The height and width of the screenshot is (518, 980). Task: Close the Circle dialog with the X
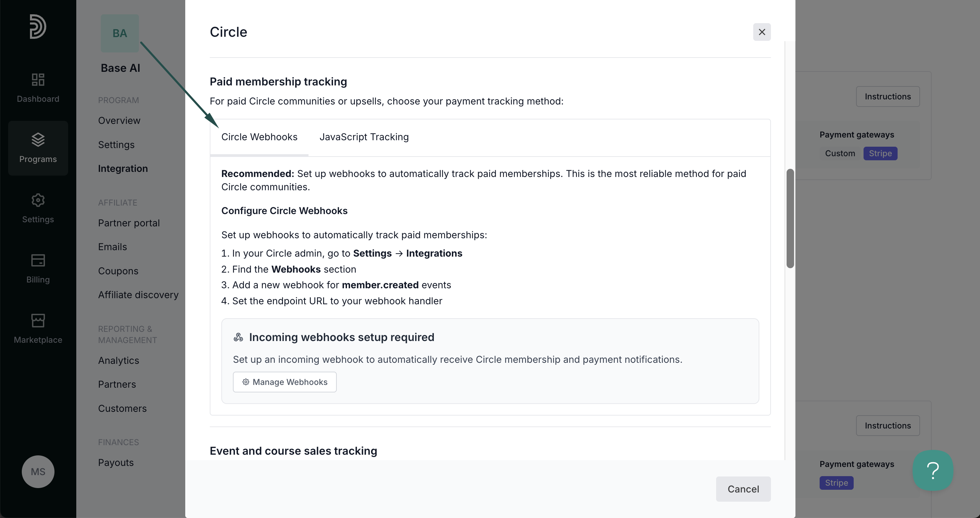[762, 32]
